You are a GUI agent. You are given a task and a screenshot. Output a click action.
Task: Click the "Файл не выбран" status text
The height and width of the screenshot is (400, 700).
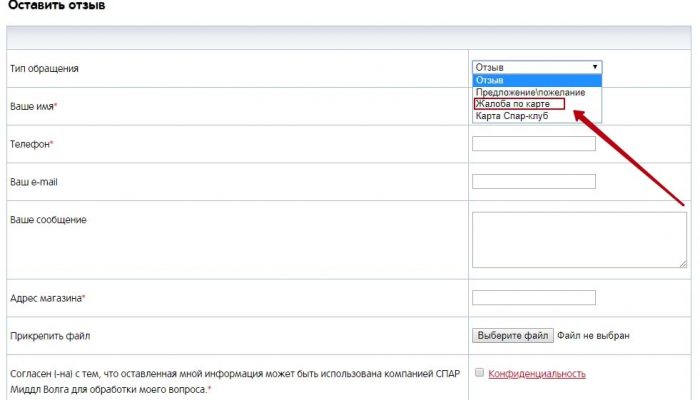[594, 335]
